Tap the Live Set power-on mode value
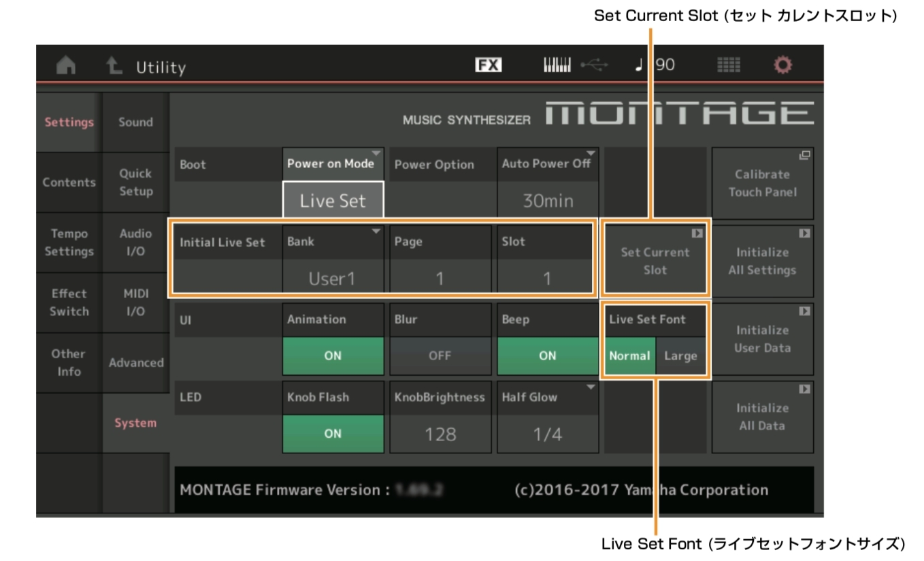 point(333,201)
